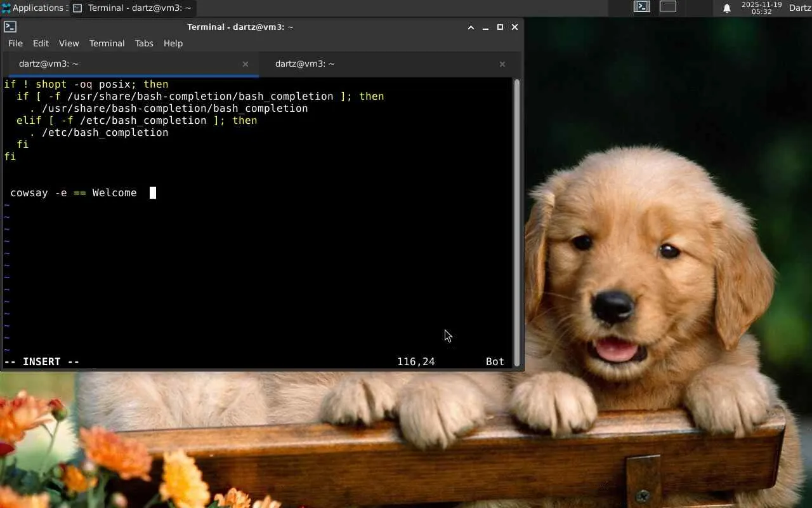The height and width of the screenshot is (508, 812).
Task: Click the date and time clock
Action: point(762,8)
